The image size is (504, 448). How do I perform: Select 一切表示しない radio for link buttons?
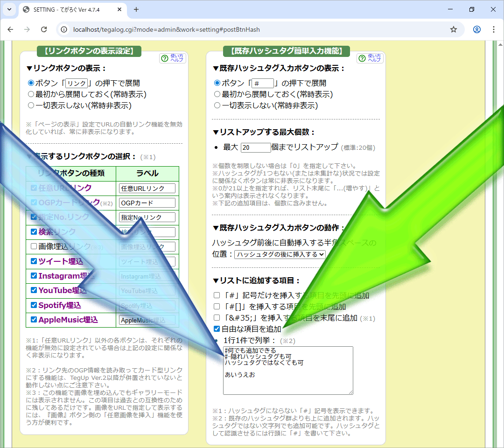(x=31, y=105)
